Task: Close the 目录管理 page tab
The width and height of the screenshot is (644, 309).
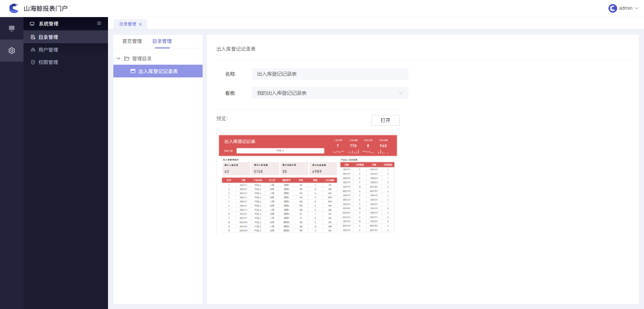Action: tap(141, 24)
